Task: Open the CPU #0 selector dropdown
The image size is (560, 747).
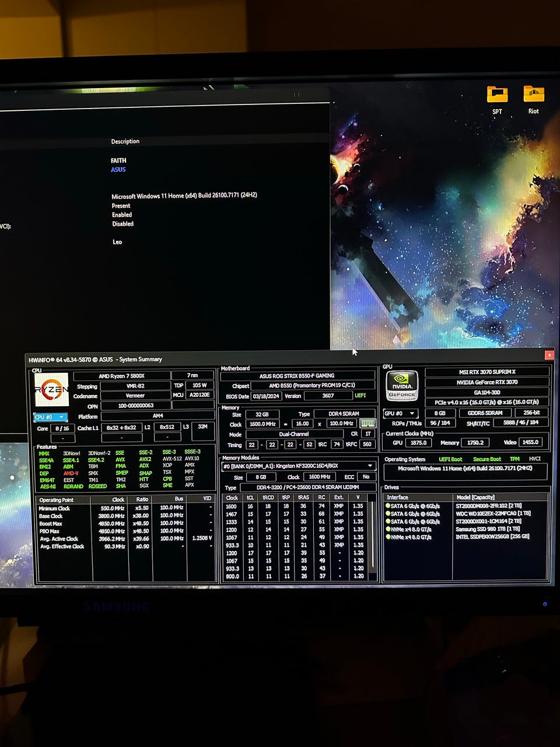Action: click(50, 417)
